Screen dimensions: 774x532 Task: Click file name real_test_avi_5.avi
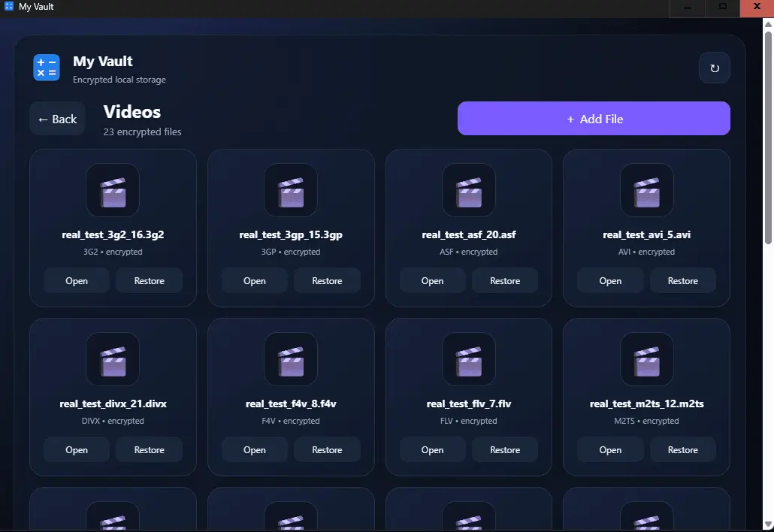click(647, 235)
